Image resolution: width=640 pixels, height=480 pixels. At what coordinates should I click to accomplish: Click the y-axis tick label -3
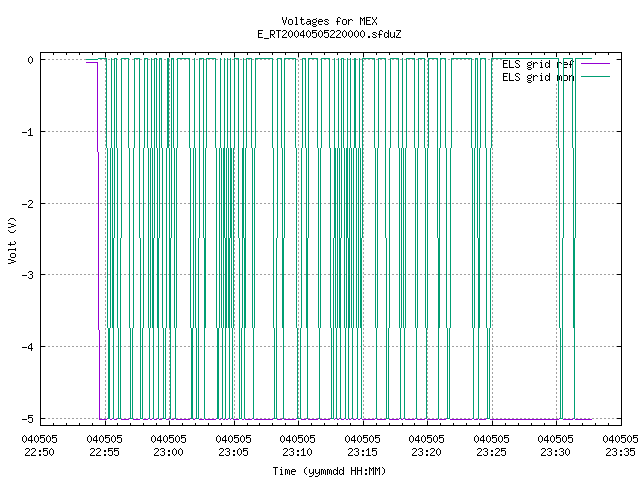[28, 275]
